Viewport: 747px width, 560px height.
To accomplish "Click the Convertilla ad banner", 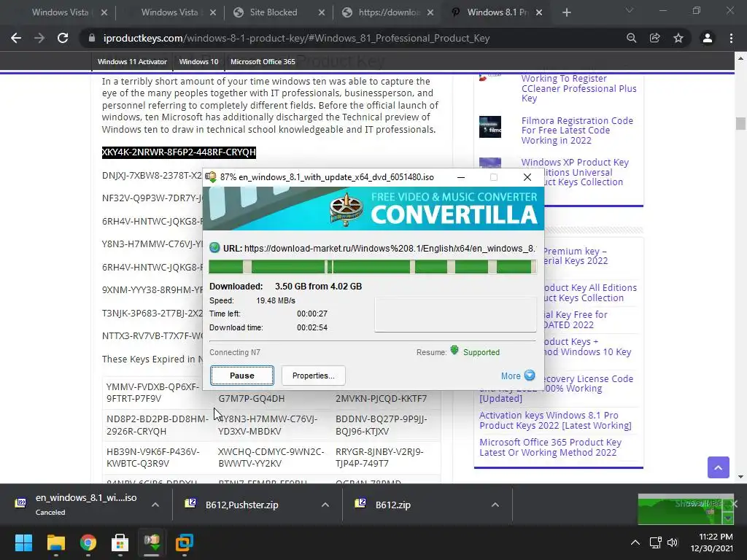I will 373,209.
